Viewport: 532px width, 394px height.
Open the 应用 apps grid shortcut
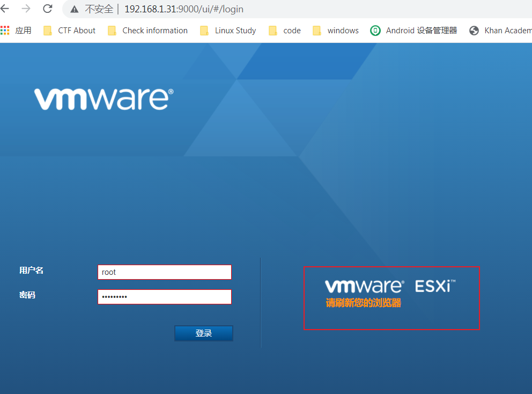click(x=16, y=31)
